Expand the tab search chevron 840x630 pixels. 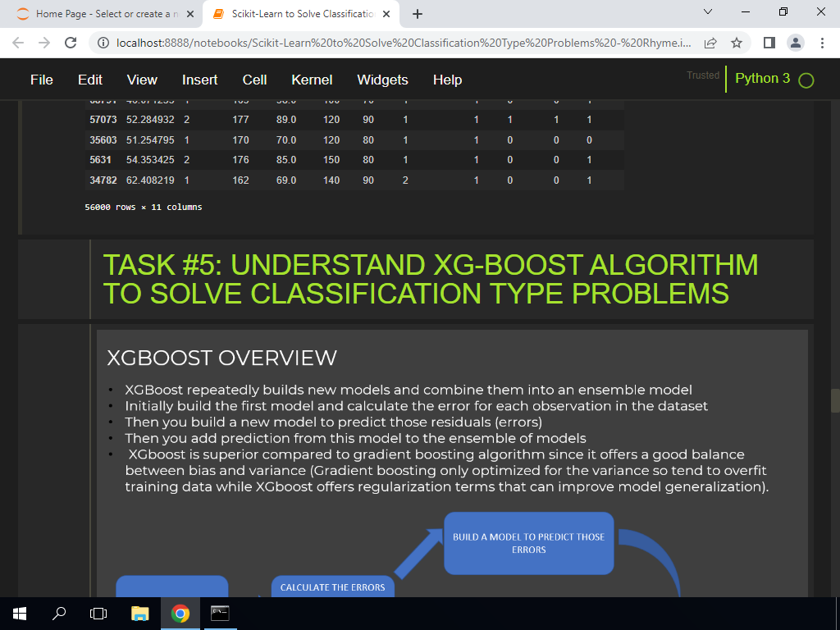tap(708, 11)
